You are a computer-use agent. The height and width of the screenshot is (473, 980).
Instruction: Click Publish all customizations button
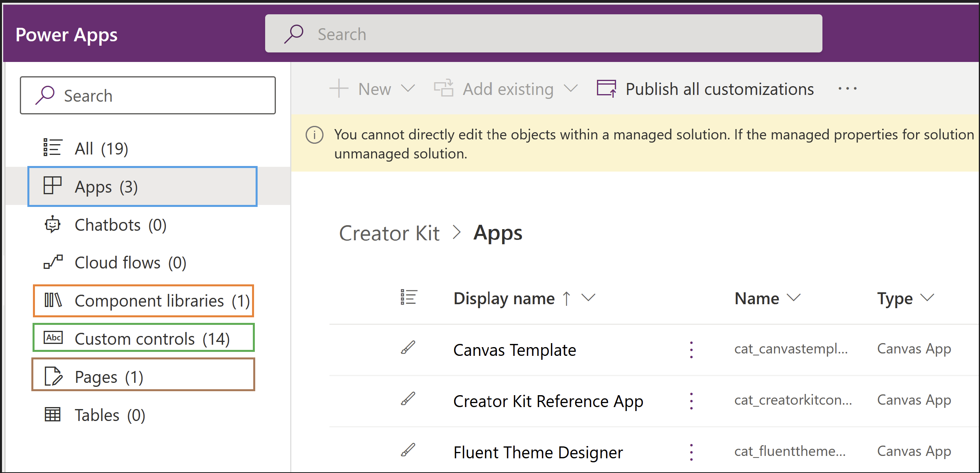coord(706,89)
